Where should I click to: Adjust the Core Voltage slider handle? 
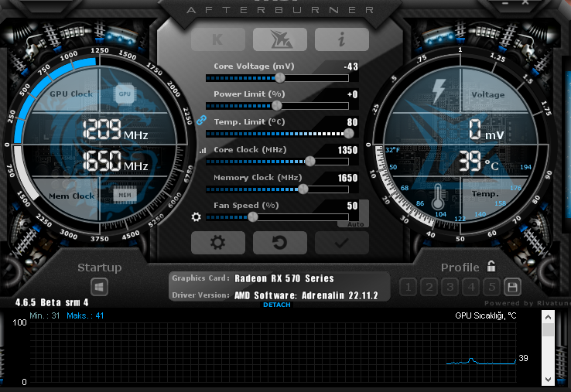tap(280, 77)
